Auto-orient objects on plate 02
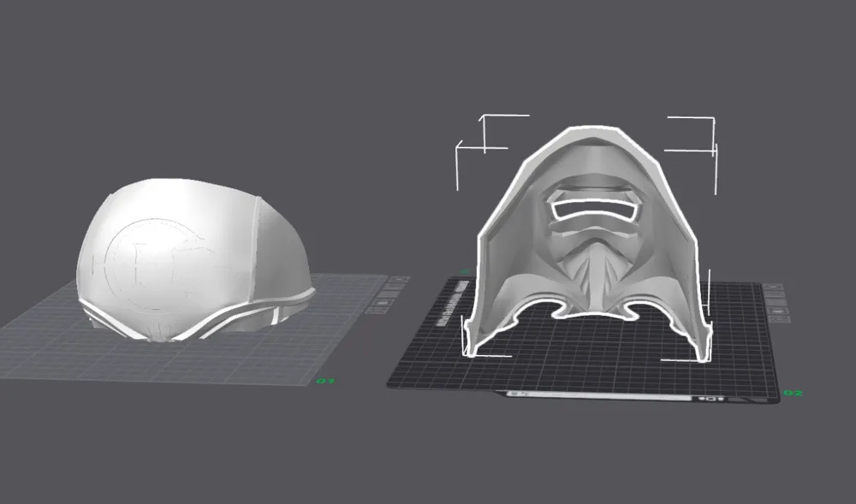The width and height of the screenshot is (856, 504). (775, 294)
